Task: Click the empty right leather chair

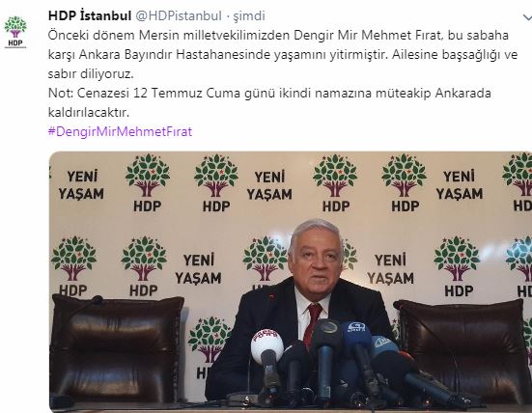Action: point(463,351)
